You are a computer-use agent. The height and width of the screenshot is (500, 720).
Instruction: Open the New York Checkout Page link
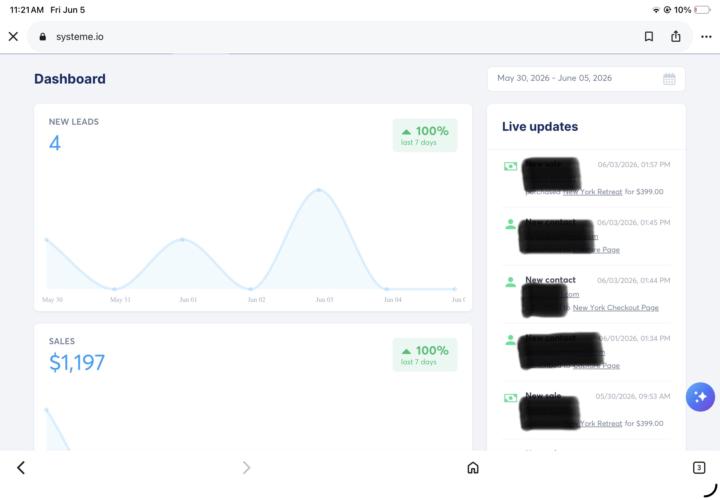click(615, 308)
